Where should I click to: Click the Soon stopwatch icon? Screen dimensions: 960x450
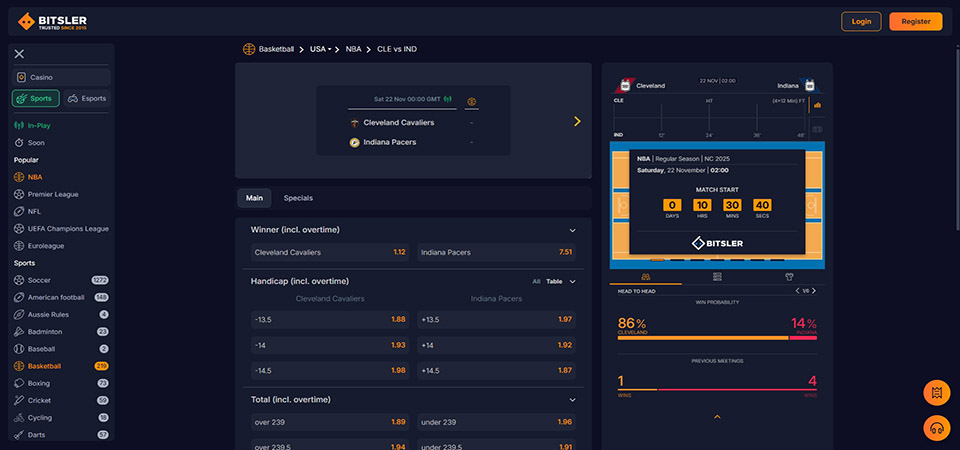pos(19,143)
